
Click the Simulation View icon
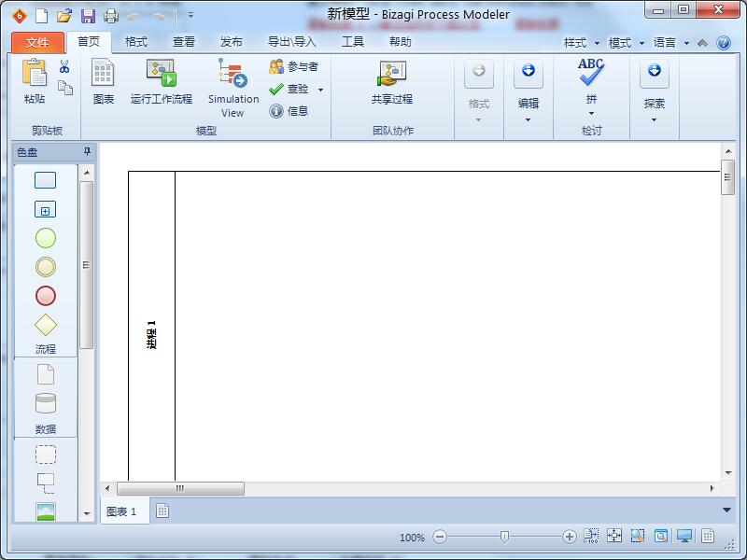233,75
